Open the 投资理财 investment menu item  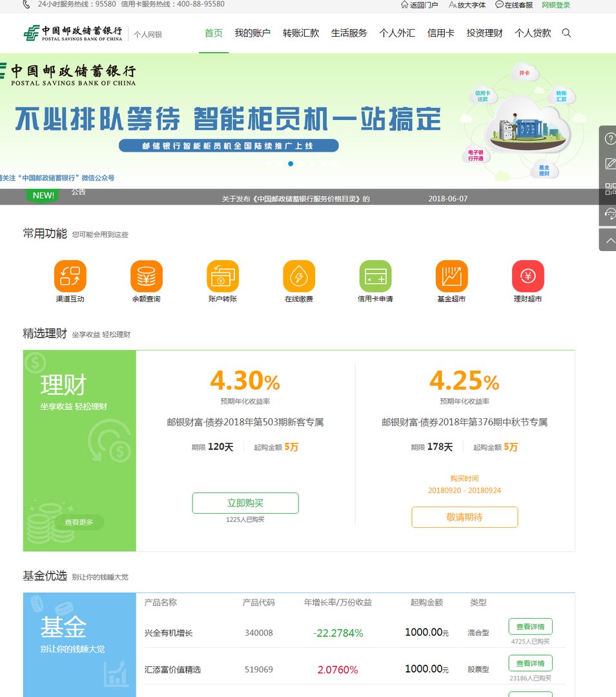point(484,33)
